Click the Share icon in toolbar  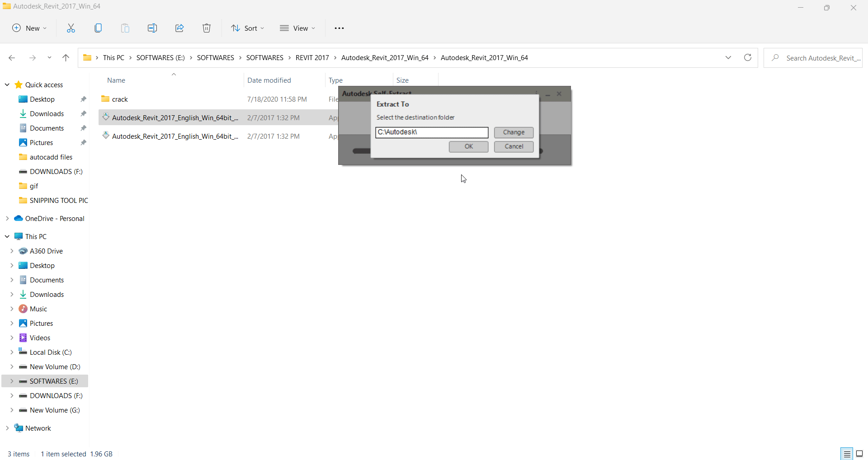(179, 28)
